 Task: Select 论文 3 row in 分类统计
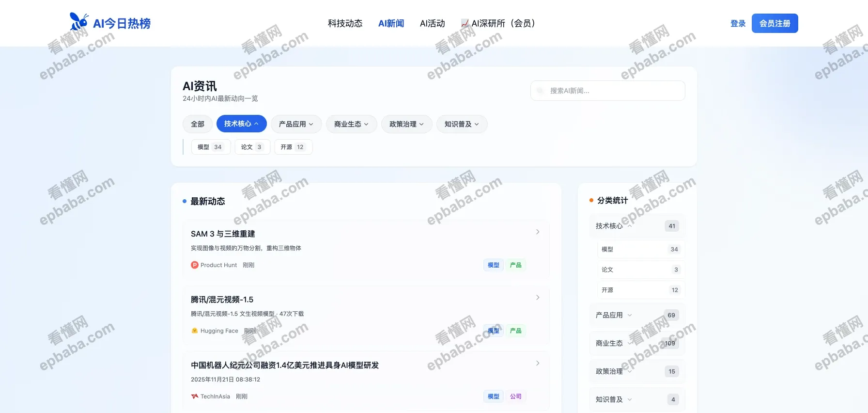point(641,270)
